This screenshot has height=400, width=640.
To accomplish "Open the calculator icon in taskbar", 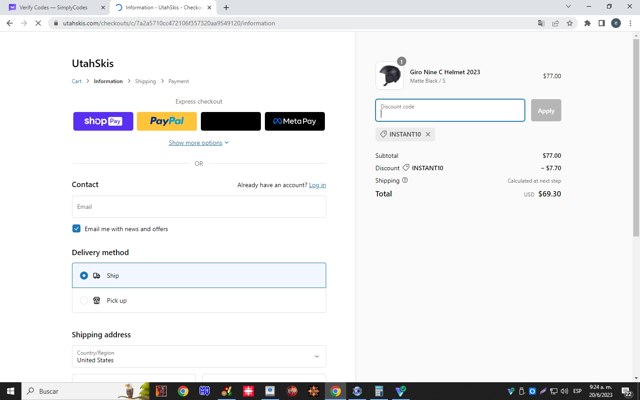I will click(379, 391).
